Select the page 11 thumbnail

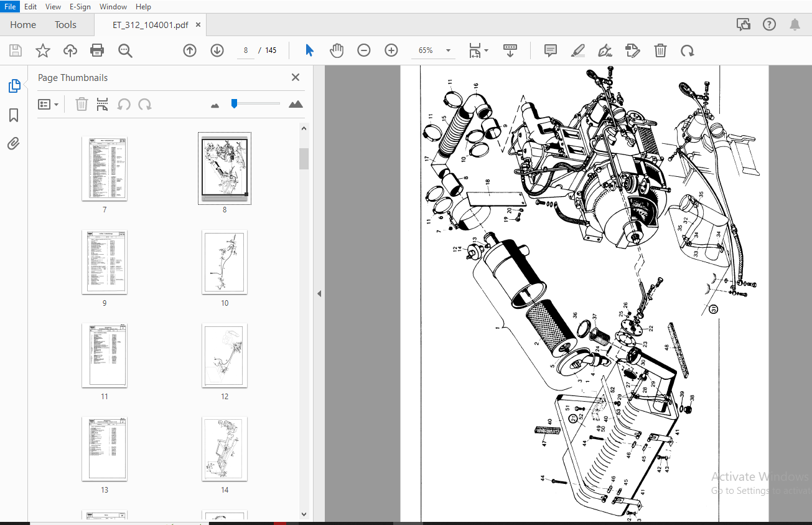105,356
